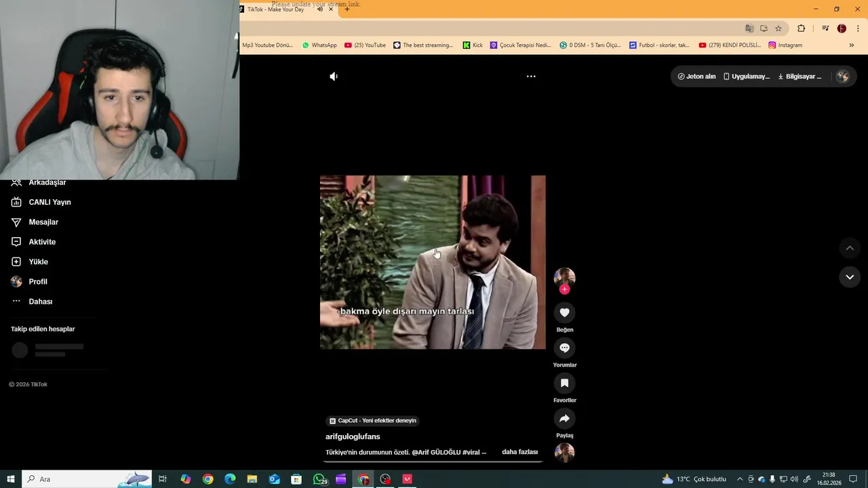
Task: Open comments via the Yorumlar bubble icon
Action: [x=564, y=348]
